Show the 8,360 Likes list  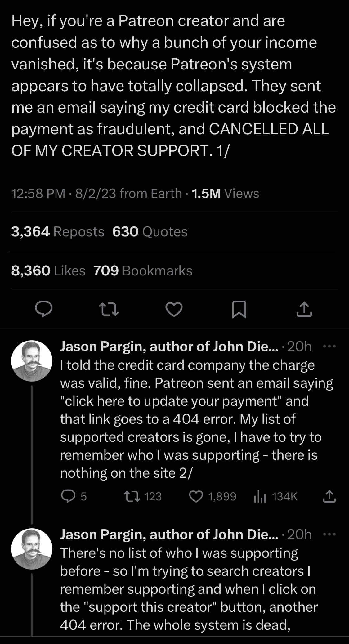(48, 271)
